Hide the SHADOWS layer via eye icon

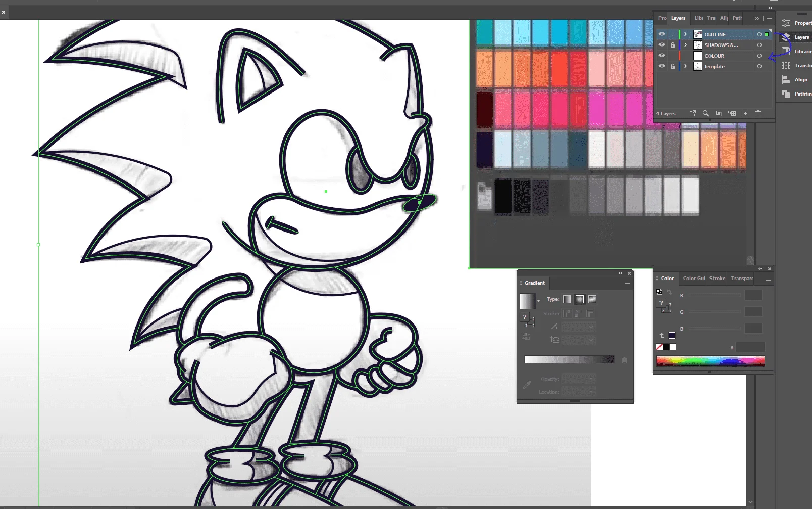click(662, 45)
